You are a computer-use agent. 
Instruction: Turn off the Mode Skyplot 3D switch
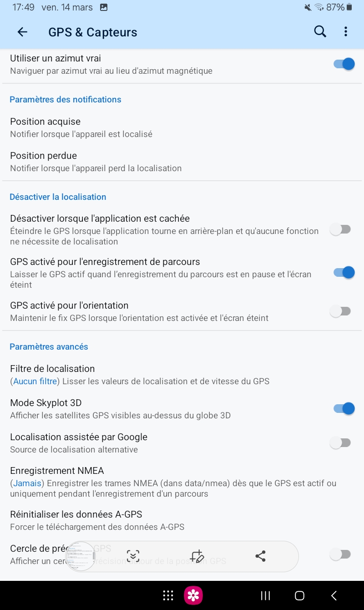pyautogui.click(x=344, y=408)
